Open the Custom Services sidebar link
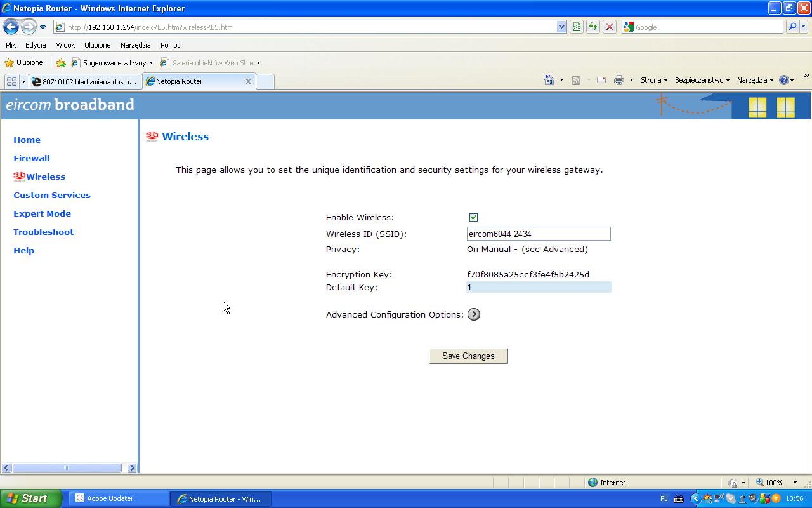The width and height of the screenshot is (812, 508). pos(52,195)
